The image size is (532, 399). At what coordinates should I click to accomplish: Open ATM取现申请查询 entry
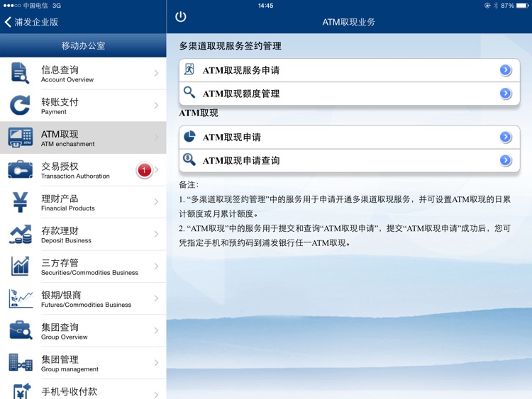click(350, 160)
